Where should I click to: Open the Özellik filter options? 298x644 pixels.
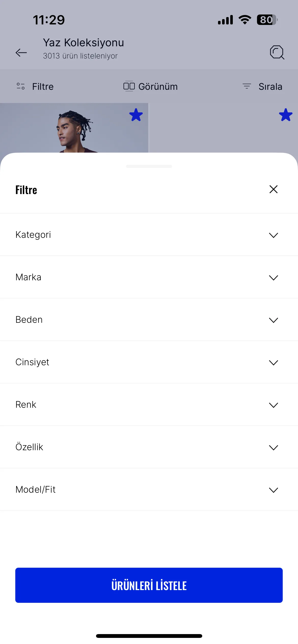click(x=149, y=447)
